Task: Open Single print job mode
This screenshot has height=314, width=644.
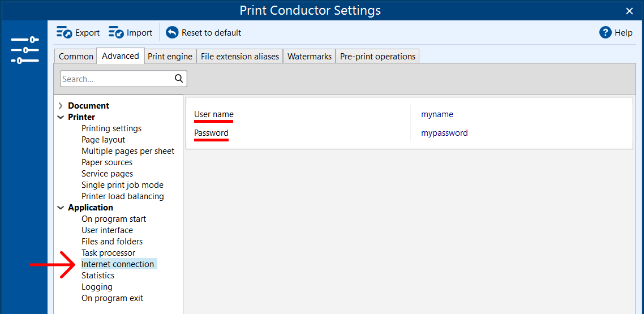Action: (122, 185)
